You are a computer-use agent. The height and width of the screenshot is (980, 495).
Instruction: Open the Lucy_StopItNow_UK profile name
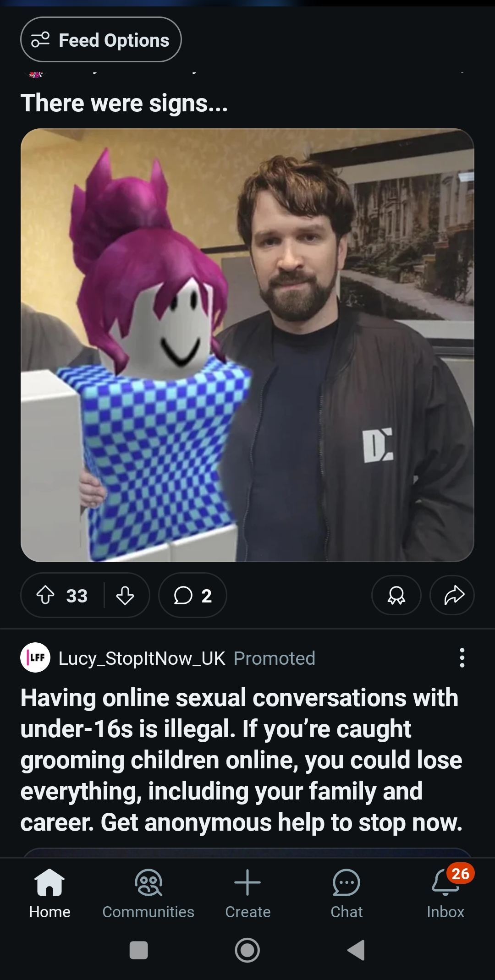142,658
